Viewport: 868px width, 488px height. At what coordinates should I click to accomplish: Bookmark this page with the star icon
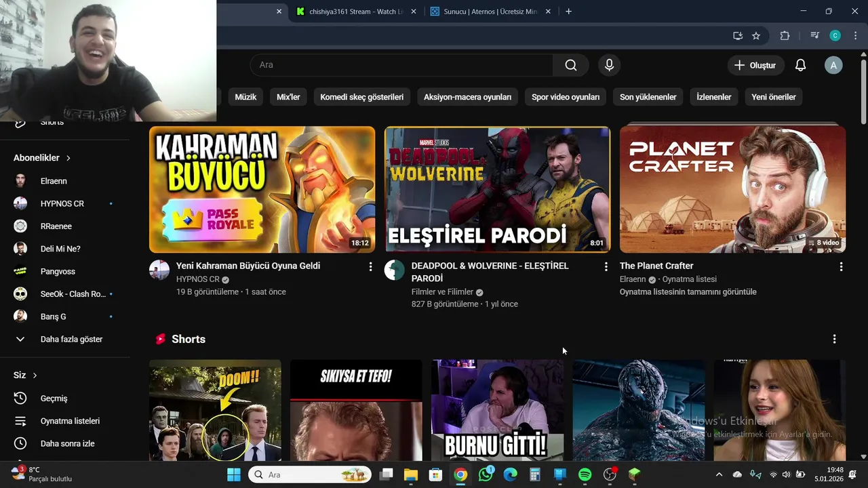(756, 35)
